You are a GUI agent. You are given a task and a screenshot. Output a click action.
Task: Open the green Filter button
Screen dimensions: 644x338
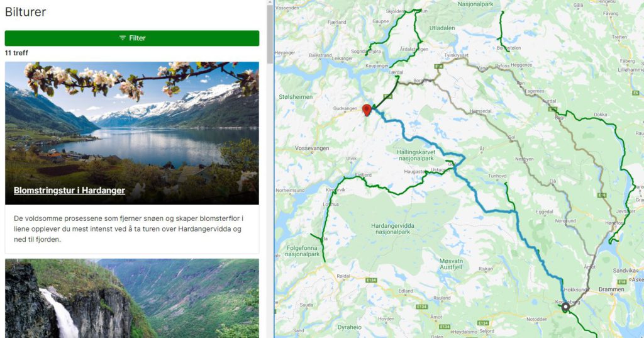[132, 38]
